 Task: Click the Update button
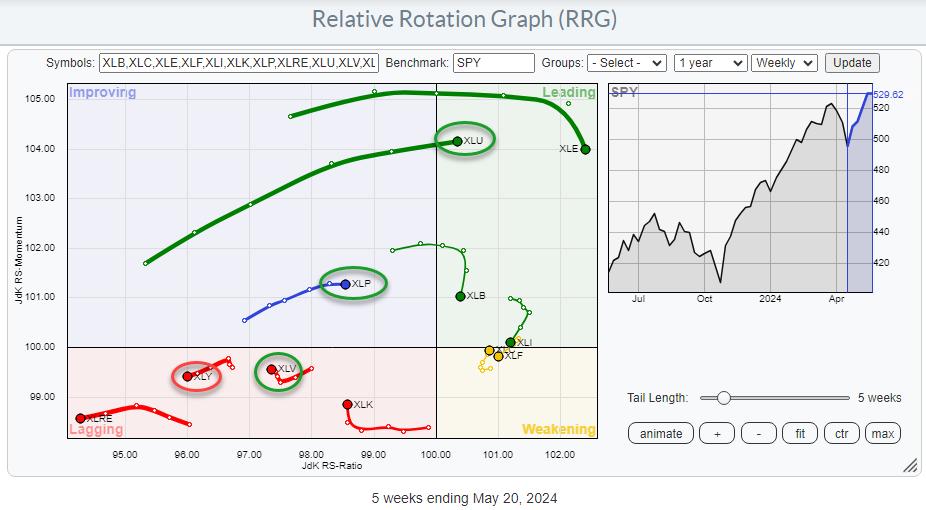click(x=852, y=62)
